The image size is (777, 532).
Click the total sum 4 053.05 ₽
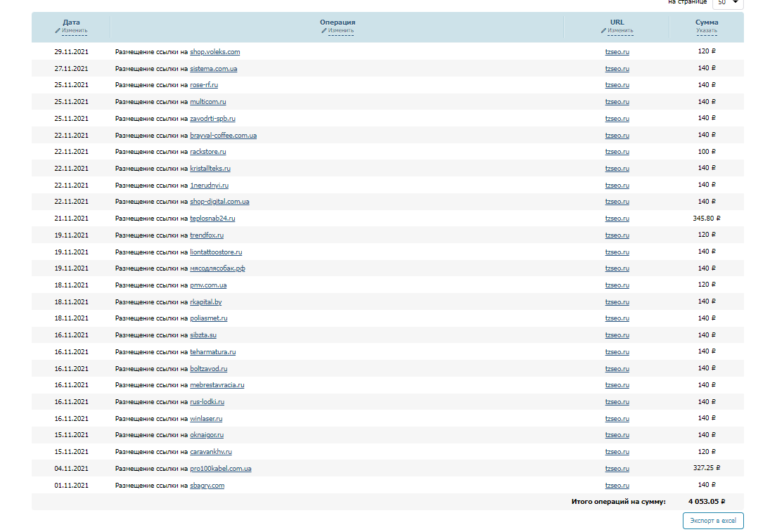click(707, 502)
